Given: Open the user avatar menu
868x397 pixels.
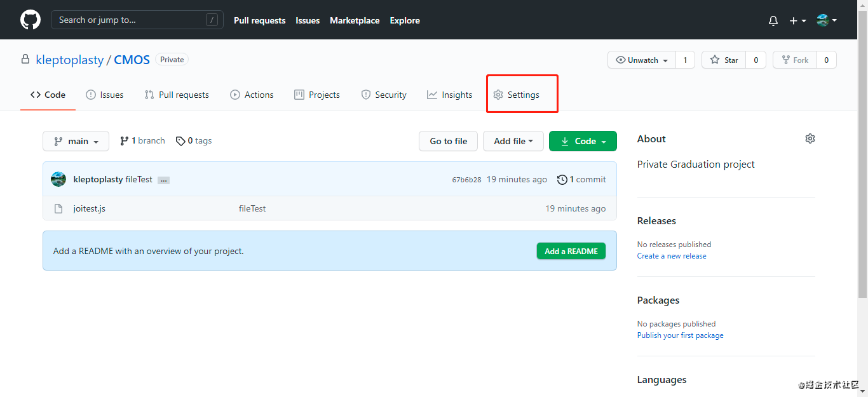Looking at the screenshot, I should pyautogui.click(x=827, y=20).
